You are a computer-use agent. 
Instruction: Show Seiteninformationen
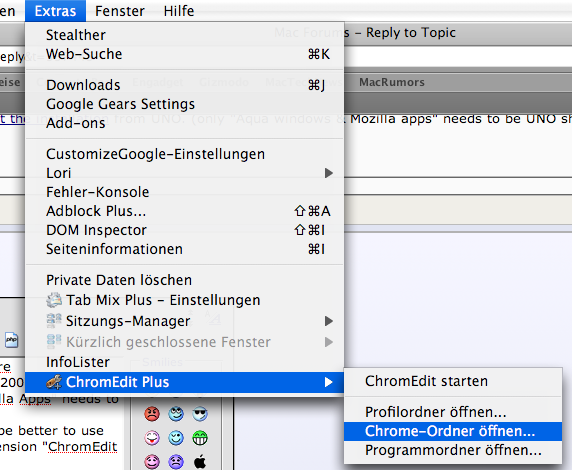(x=185, y=249)
